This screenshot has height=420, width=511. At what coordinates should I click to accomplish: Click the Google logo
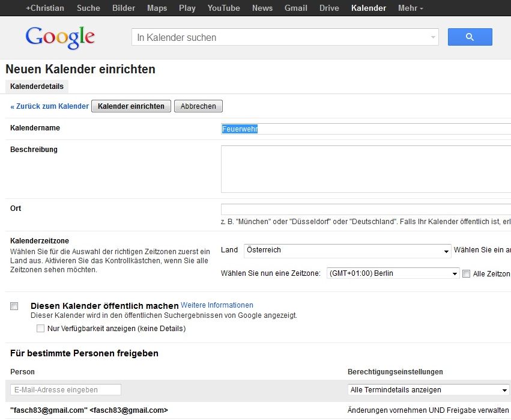[x=60, y=37]
